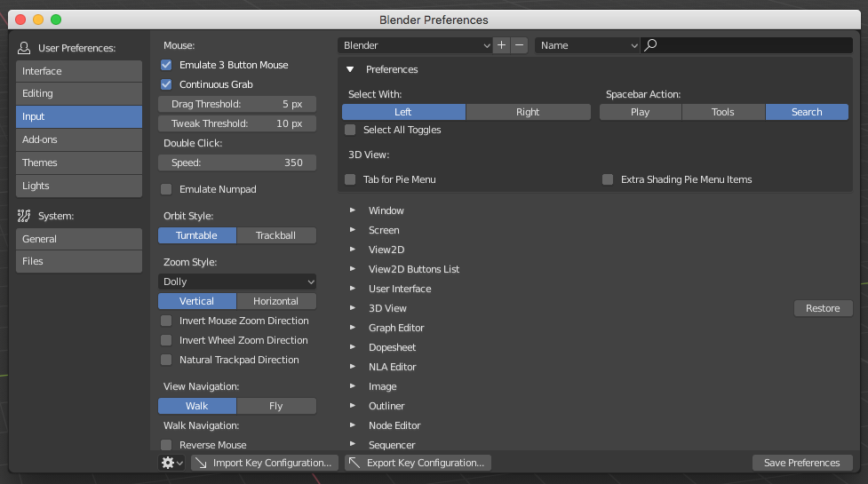Expand the Graph Editor category
868x484 pixels.
[x=352, y=328]
